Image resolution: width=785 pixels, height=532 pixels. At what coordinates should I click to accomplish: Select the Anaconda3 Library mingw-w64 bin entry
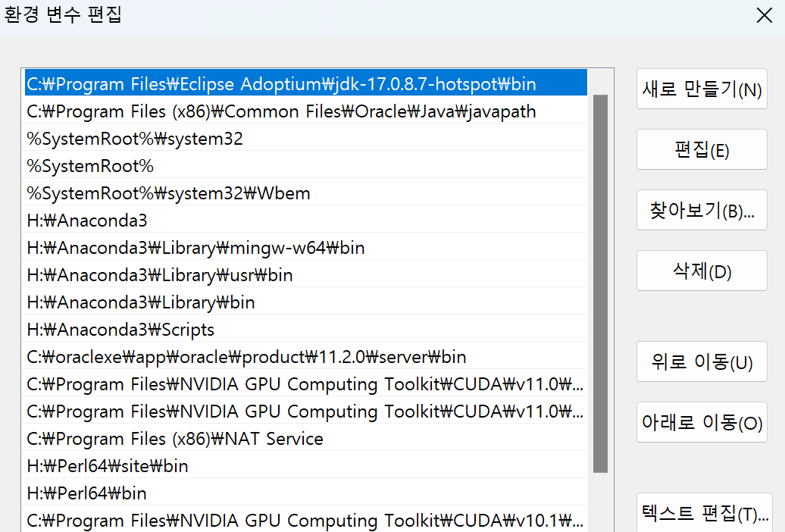coord(306,247)
